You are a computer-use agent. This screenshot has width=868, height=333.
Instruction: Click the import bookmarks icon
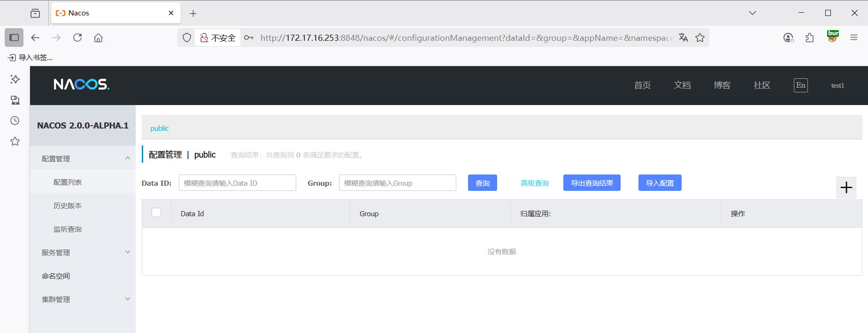[x=12, y=58]
